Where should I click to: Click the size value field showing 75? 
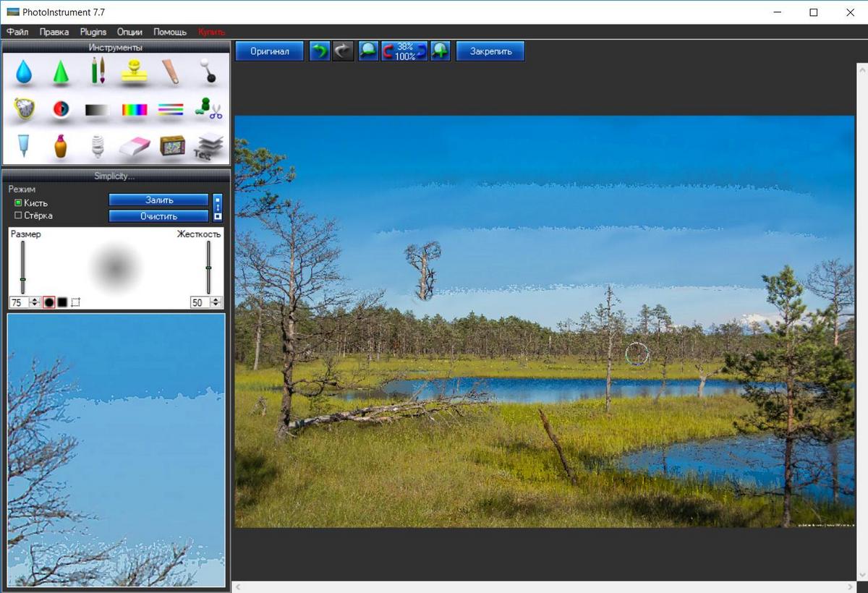pyautogui.click(x=20, y=302)
